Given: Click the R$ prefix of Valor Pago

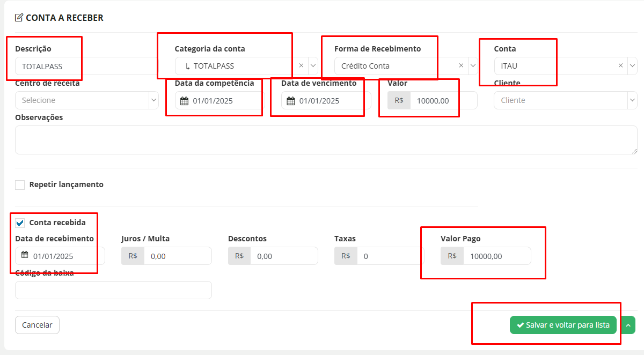Looking at the screenshot, I should [x=452, y=256].
